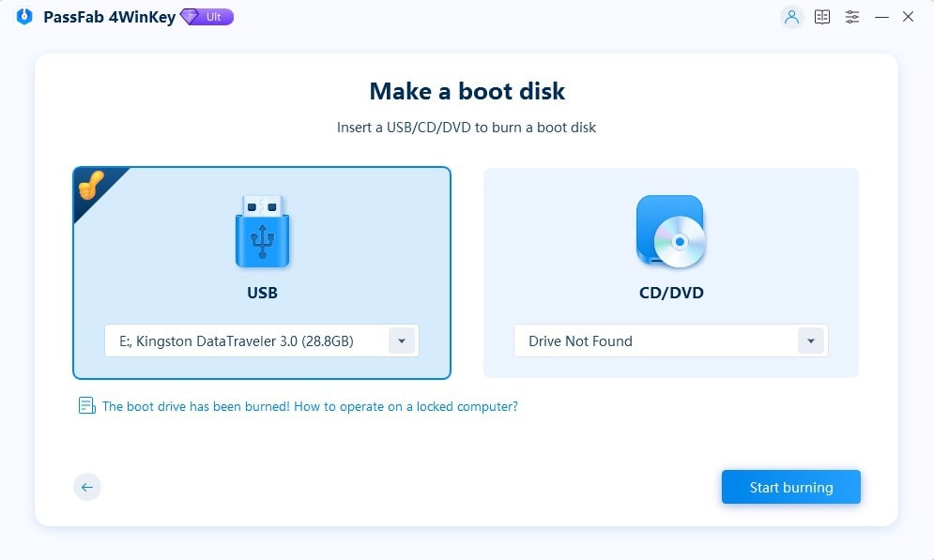Click the thumbs-up recommended badge
Viewport: 934px width, 560px height.
[91, 185]
